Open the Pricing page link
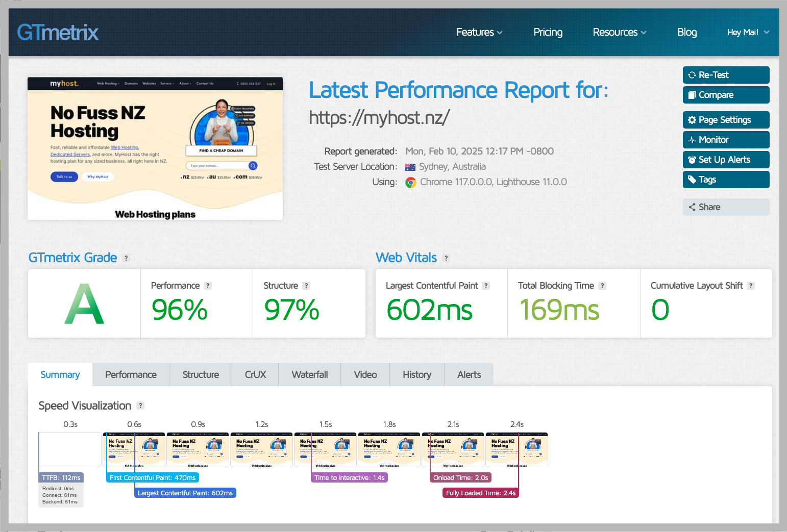787x532 pixels. click(x=548, y=32)
